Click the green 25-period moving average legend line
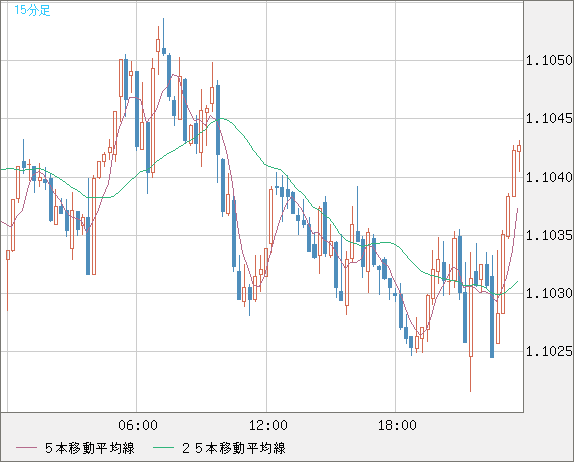Image resolution: width=574 pixels, height=462 pixels. tap(163, 448)
